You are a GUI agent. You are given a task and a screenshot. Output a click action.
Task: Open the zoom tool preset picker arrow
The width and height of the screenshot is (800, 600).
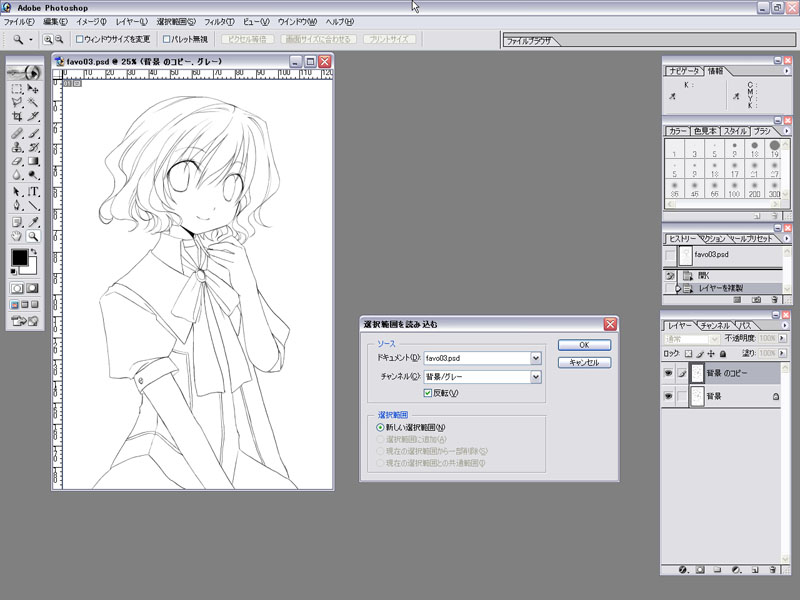point(31,39)
